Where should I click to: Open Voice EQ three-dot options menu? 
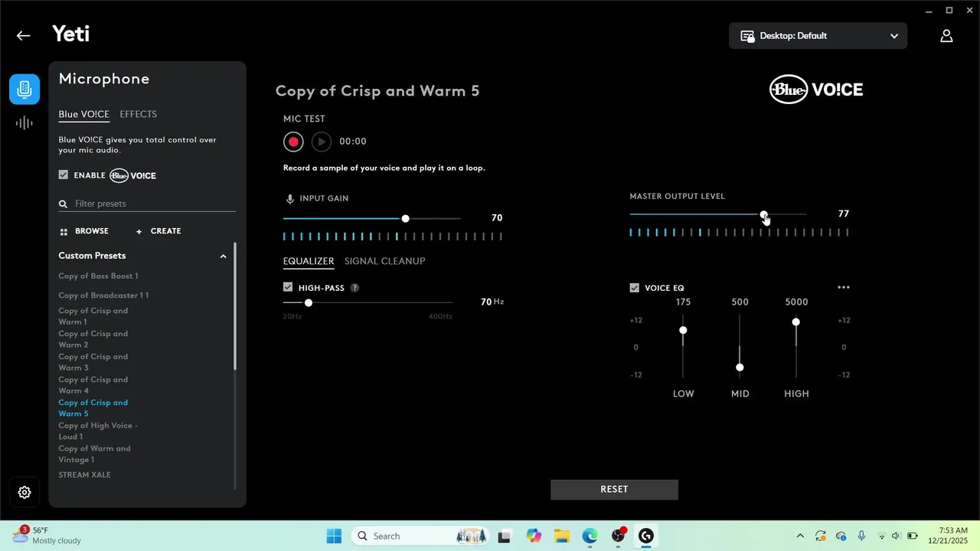844,288
